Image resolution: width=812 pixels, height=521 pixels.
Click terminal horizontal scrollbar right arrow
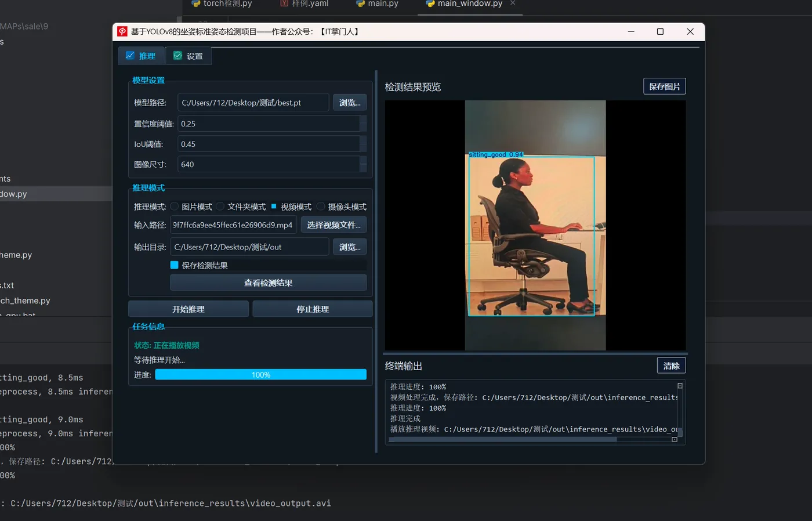[674, 439]
